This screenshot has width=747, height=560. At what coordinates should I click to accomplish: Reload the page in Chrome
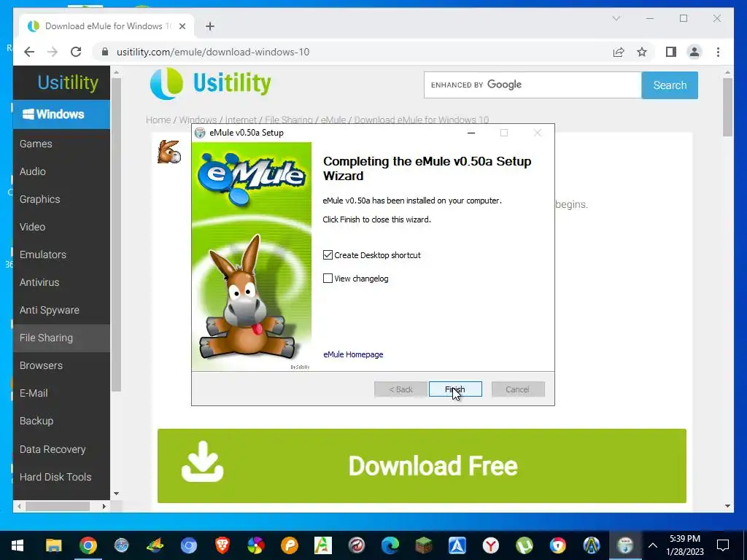pyautogui.click(x=76, y=52)
